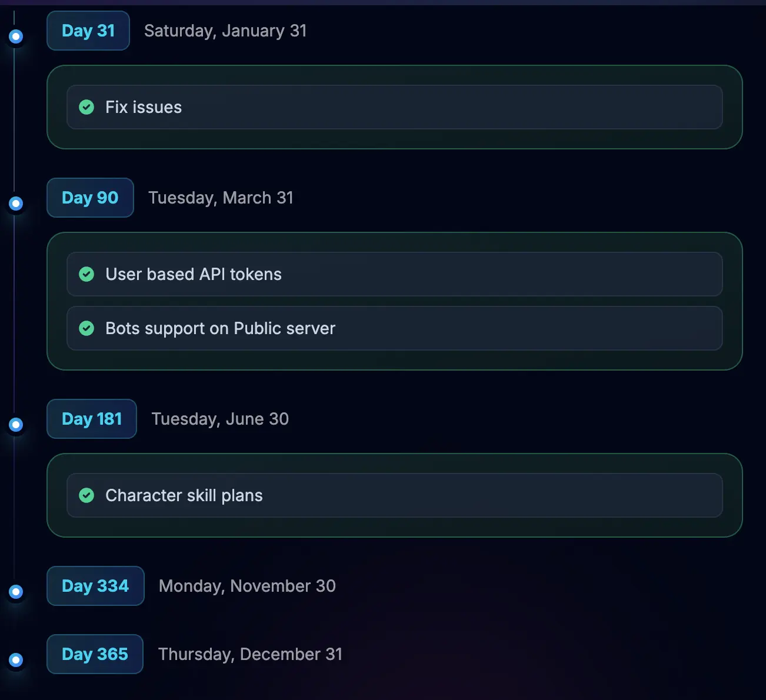Select the Day 31 badge
Image resolution: width=766 pixels, height=700 pixels.
[x=88, y=31]
